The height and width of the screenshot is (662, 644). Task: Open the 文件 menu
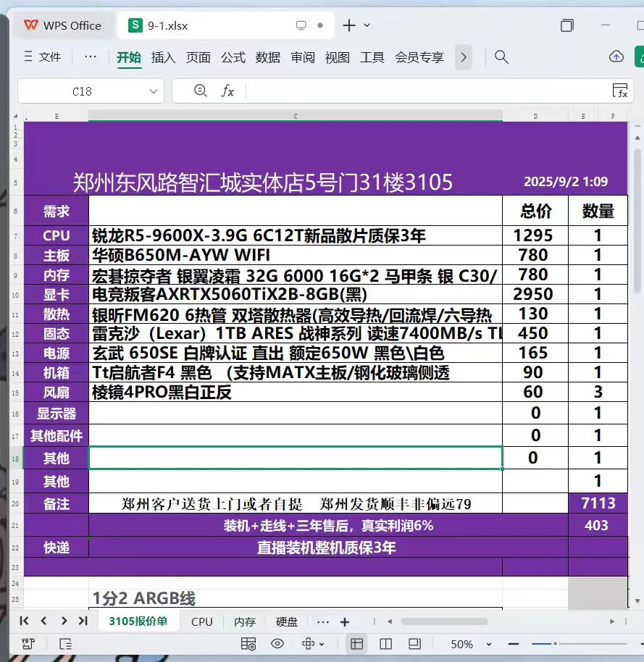tap(42, 56)
